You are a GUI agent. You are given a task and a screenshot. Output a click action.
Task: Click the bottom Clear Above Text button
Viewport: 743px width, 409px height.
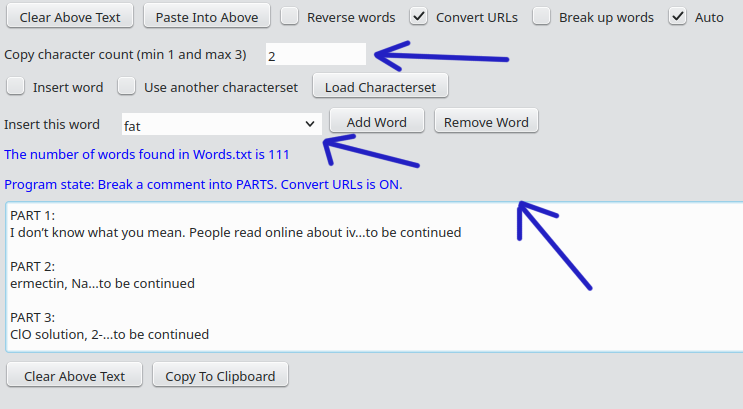tap(75, 376)
